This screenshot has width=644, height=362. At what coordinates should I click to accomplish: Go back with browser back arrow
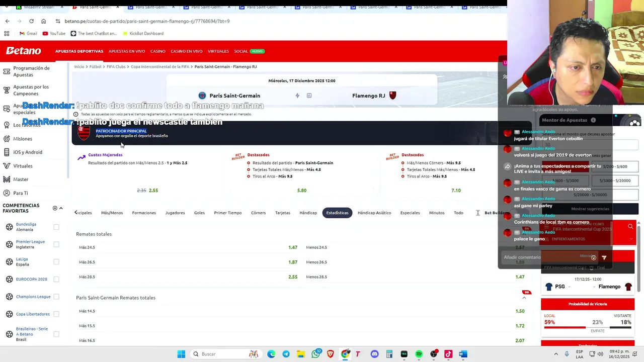(7, 21)
